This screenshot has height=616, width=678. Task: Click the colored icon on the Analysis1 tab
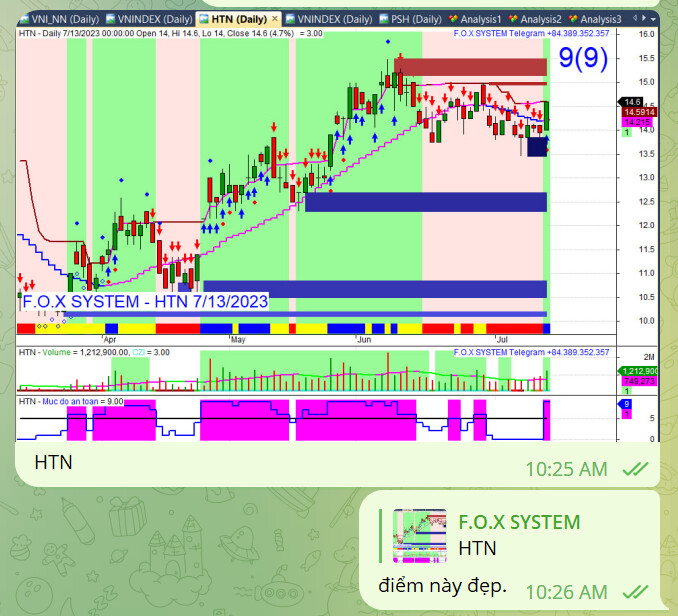click(453, 19)
